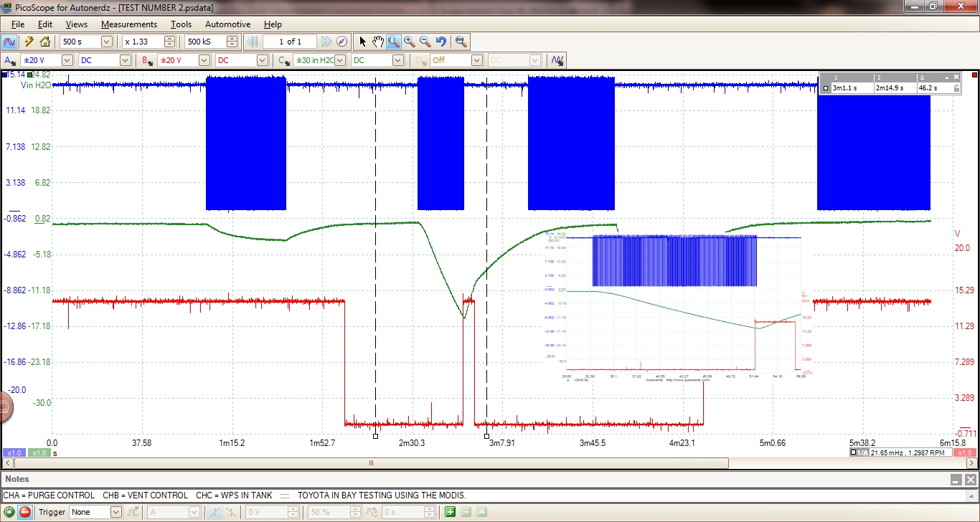This screenshot has height=522, width=980.
Task: Click the second time ruler handle on the axis
Action: point(486,435)
